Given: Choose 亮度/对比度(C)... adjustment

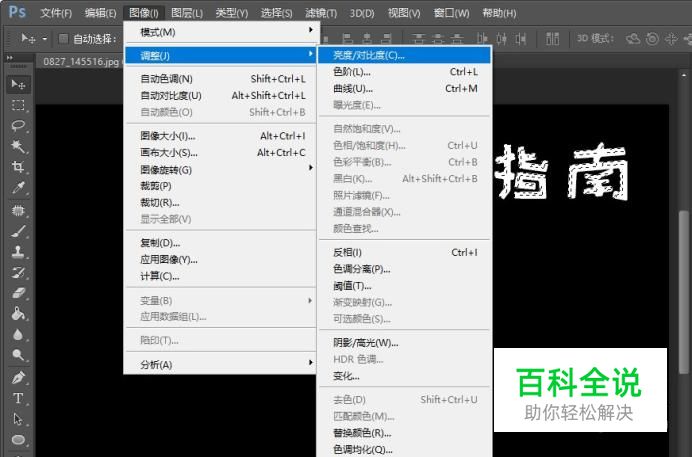Looking at the screenshot, I should pyautogui.click(x=404, y=55).
